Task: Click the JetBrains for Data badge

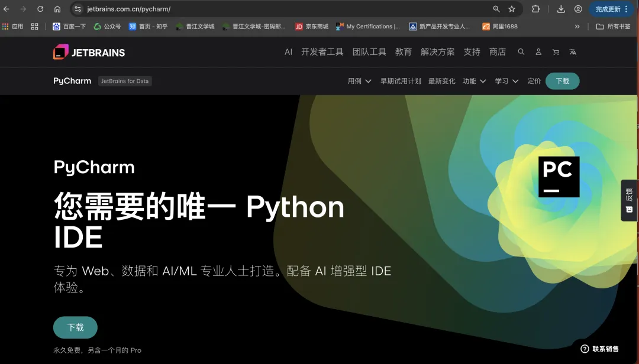Action: tap(125, 81)
